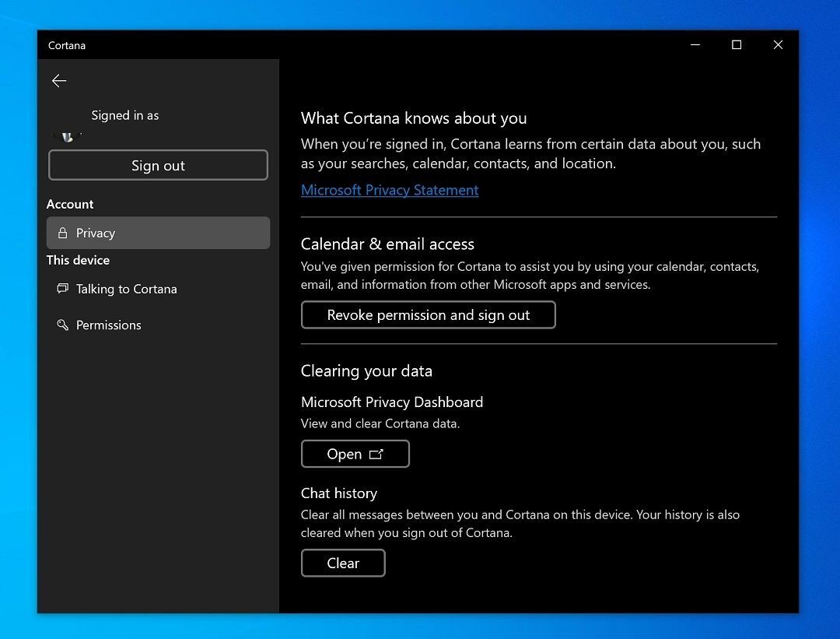Click the Calendar & email access heading
Viewport: 840px width, 639px height.
click(387, 244)
